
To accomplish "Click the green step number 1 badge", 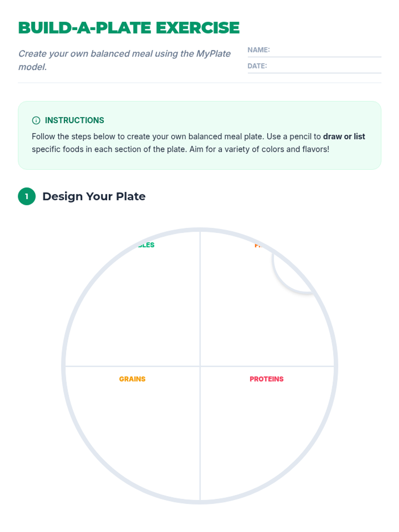I will [27, 197].
